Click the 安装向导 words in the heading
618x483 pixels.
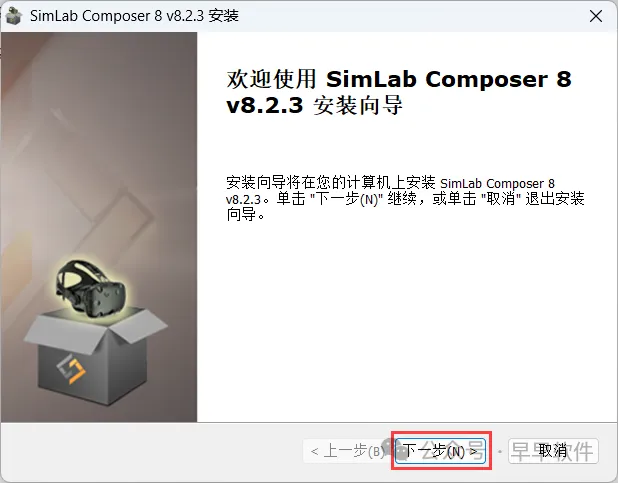click(x=358, y=105)
